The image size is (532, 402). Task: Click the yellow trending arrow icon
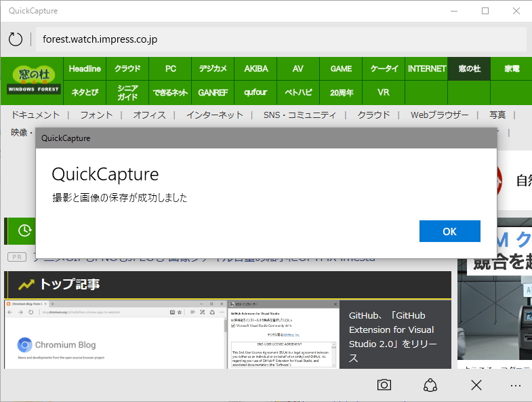click(x=26, y=285)
